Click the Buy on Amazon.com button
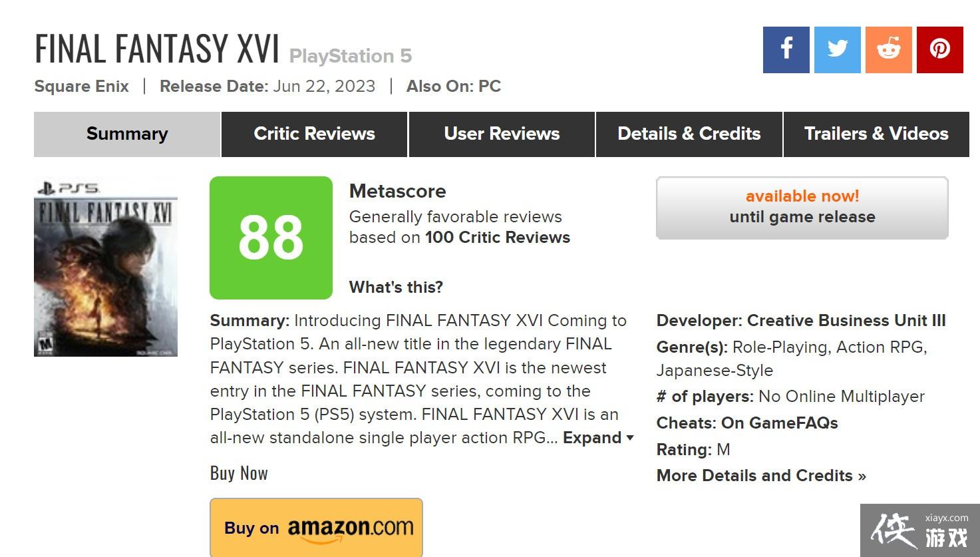This screenshot has width=980, height=557. pos(316,528)
